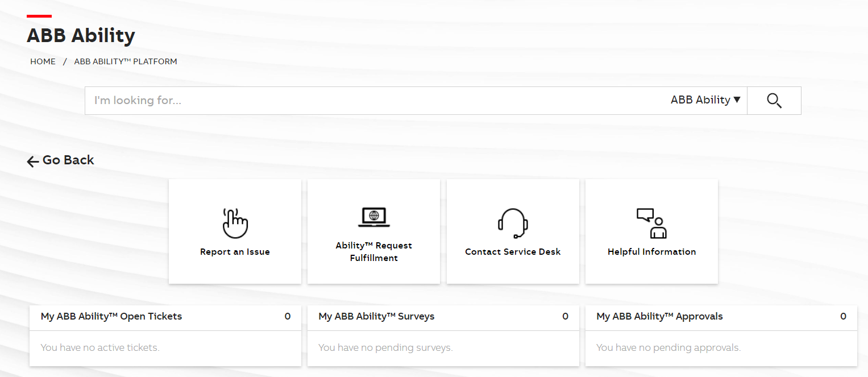
Task: Open the Report an Issue label
Action: click(235, 252)
